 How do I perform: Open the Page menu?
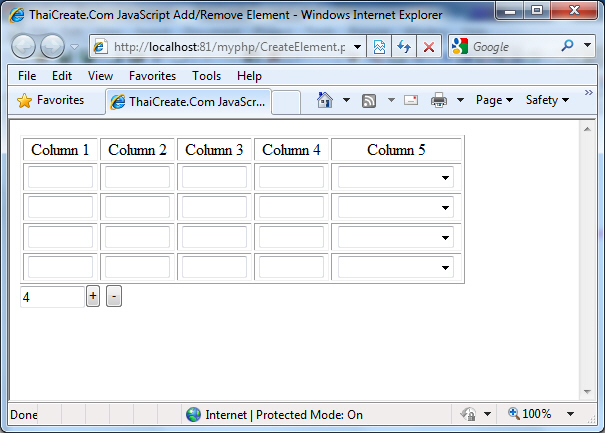click(494, 100)
